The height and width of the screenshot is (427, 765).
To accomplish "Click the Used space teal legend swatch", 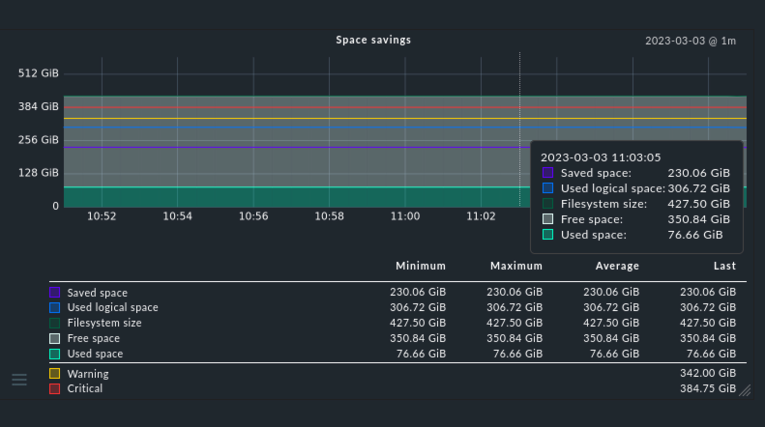I will tap(55, 354).
